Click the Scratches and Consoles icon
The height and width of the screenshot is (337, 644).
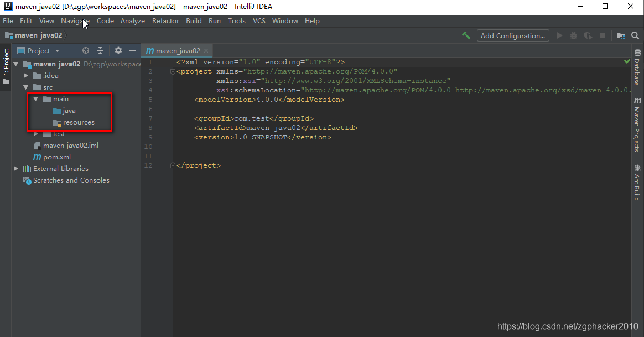(x=27, y=180)
